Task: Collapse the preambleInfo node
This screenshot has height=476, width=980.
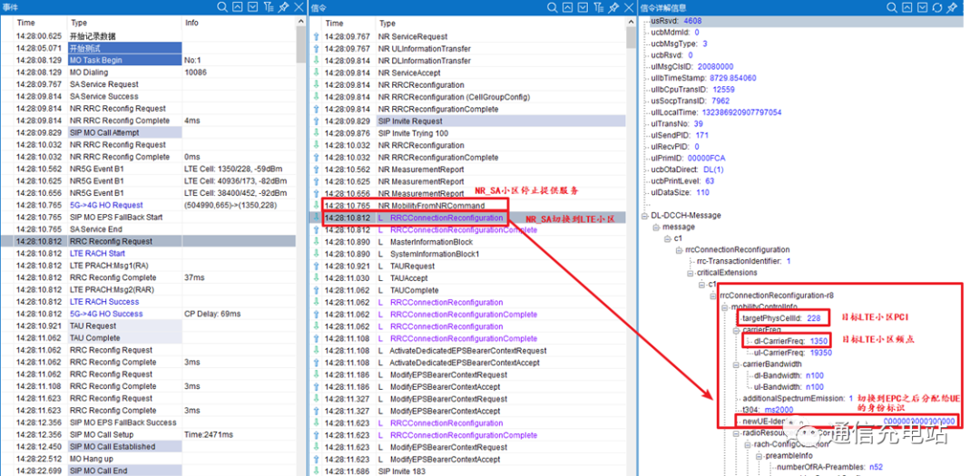Action: pos(759,456)
